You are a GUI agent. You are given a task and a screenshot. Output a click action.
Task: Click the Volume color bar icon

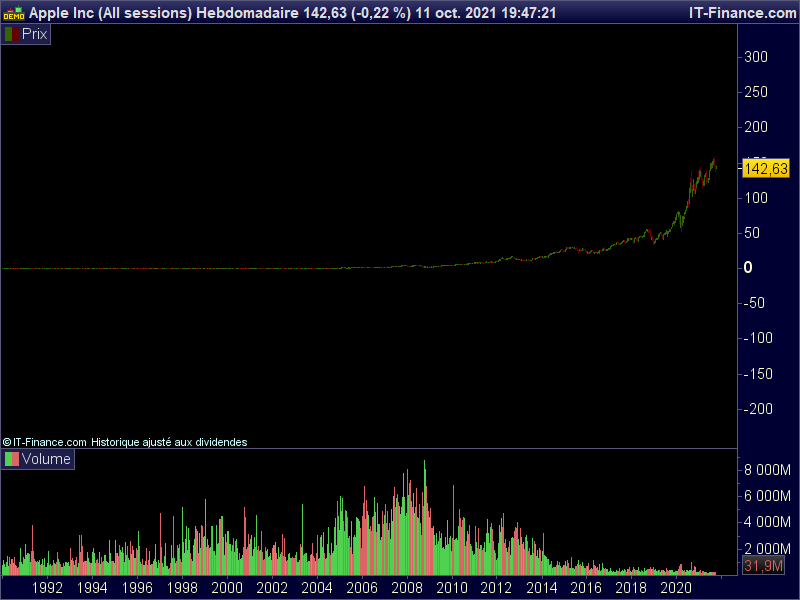click(x=12, y=459)
